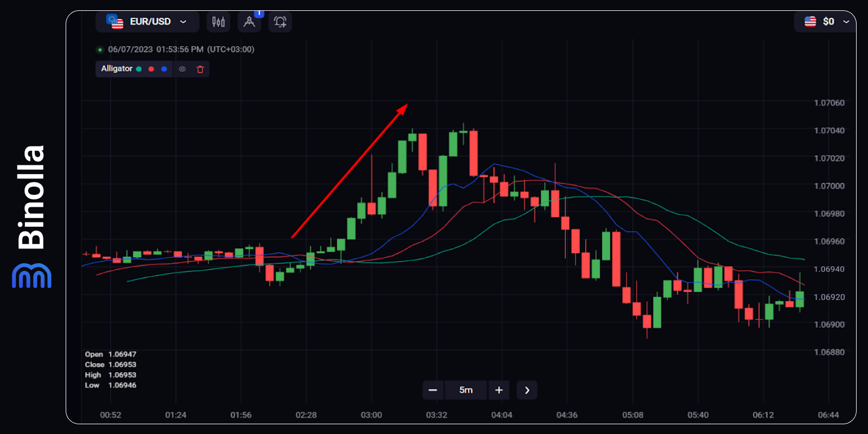Click the 1.07040 price axis label
868x434 pixels.
pos(829,130)
